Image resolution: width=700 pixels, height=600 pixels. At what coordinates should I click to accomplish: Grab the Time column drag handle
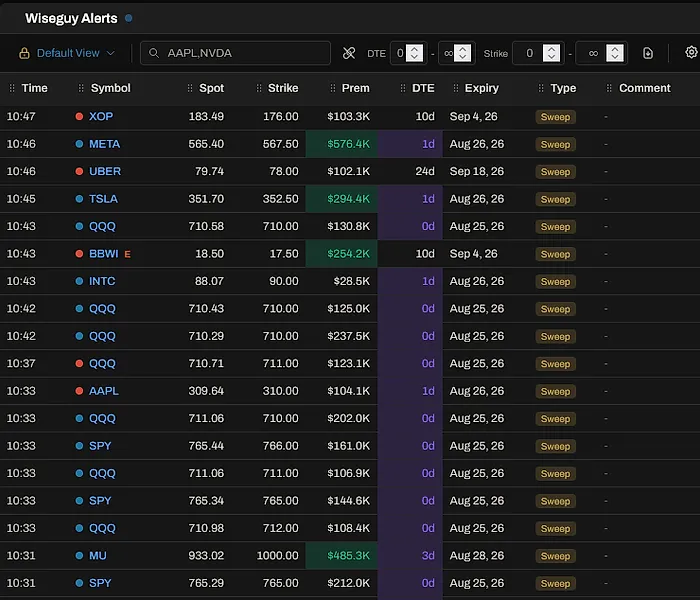point(12,88)
